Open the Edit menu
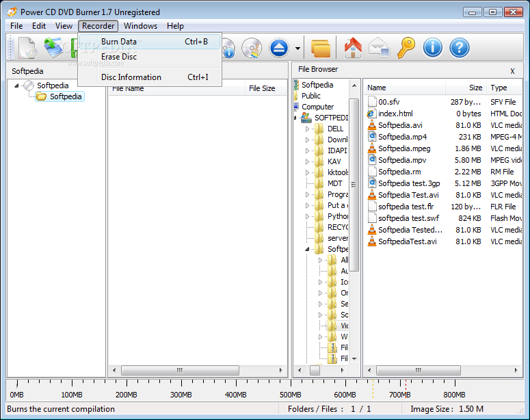Image resolution: width=530 pixels, height=420 pixels. click(x=39, y=26)
